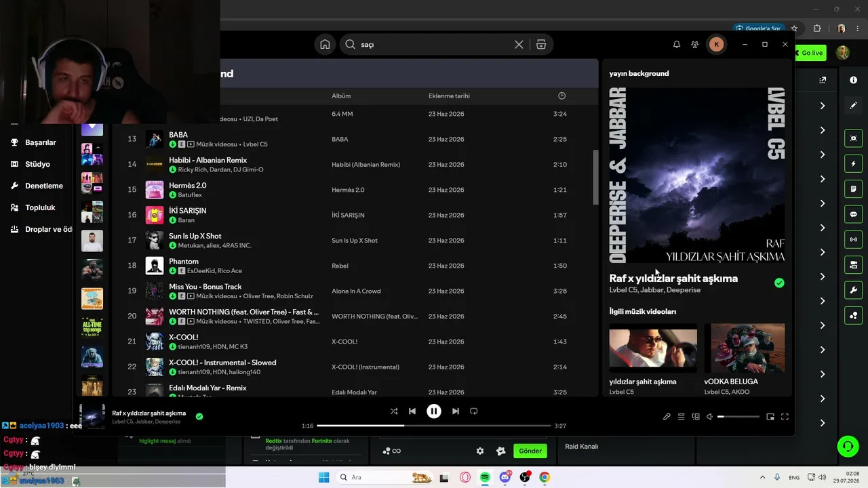Toggle saved checkmark beside the now-playing title in player bar
The height and width of the screenshot is (488, 868).
[x=199, y=416]
